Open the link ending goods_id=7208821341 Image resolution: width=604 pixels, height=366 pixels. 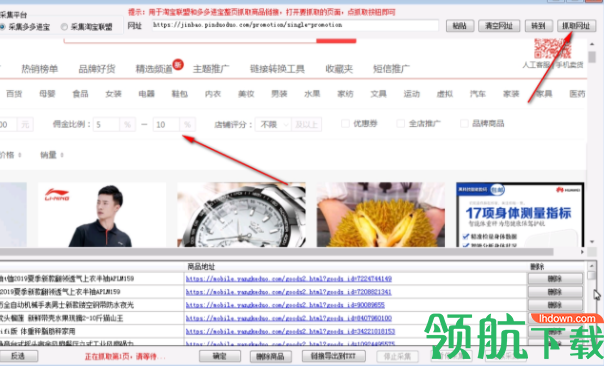point(289,292)
